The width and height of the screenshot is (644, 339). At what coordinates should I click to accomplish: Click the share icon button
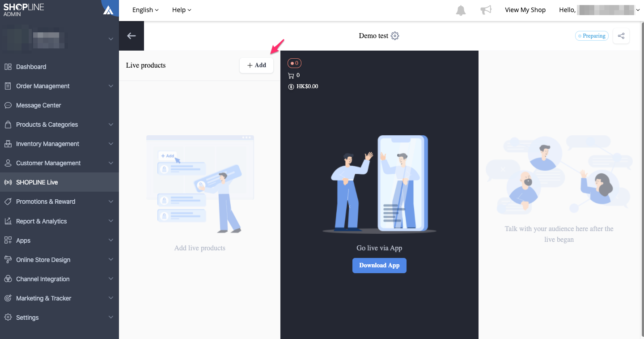point(621,36)
